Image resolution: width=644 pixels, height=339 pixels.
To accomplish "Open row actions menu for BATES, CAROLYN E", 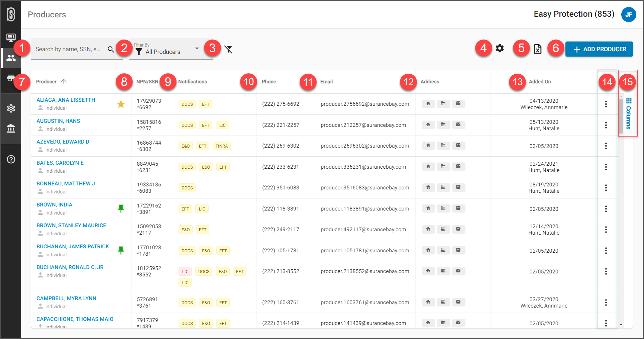I will click(606, 167).
